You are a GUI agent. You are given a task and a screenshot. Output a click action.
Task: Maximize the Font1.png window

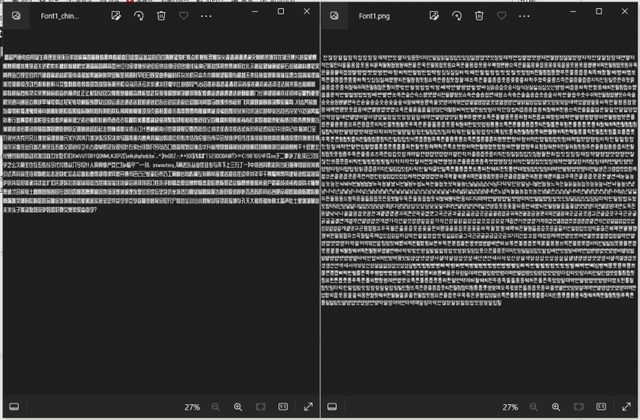click(599, 11)
